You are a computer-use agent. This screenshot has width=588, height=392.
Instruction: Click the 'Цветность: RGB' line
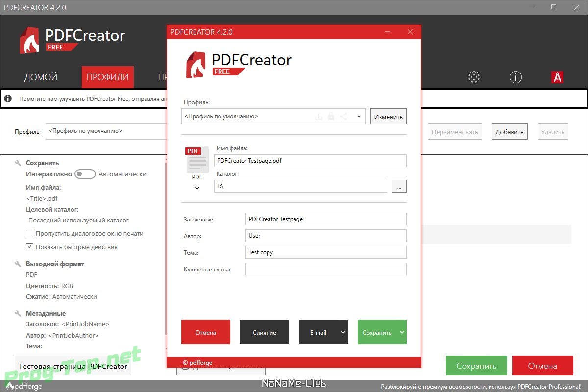tap(49, 286)
